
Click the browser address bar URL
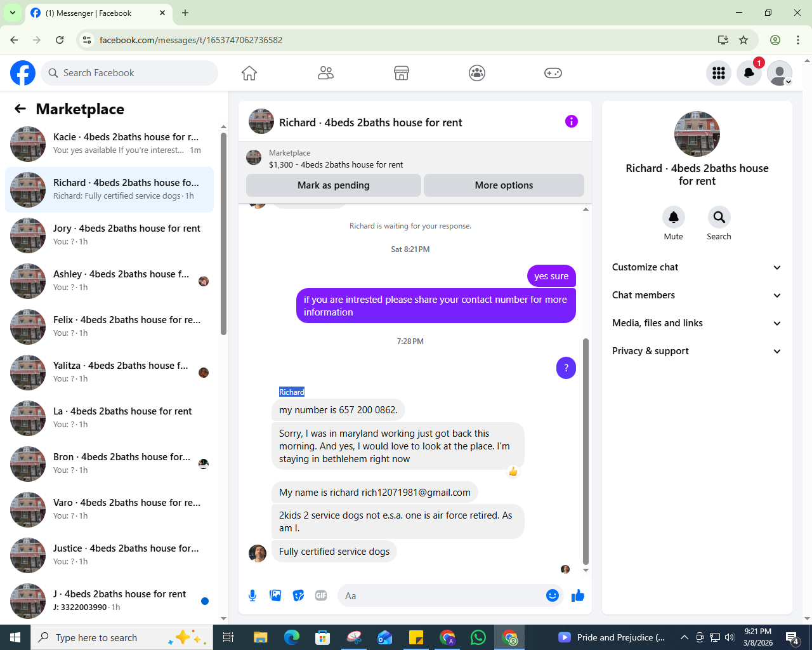[191, 40]
